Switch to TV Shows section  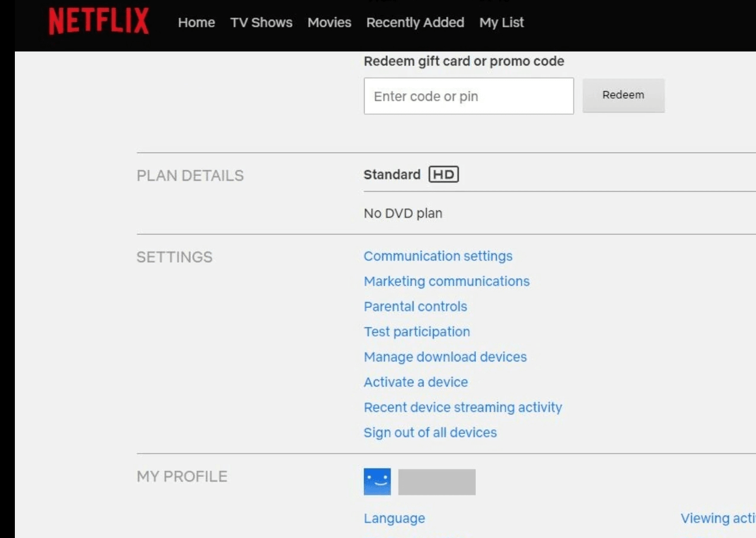(262, 23)
